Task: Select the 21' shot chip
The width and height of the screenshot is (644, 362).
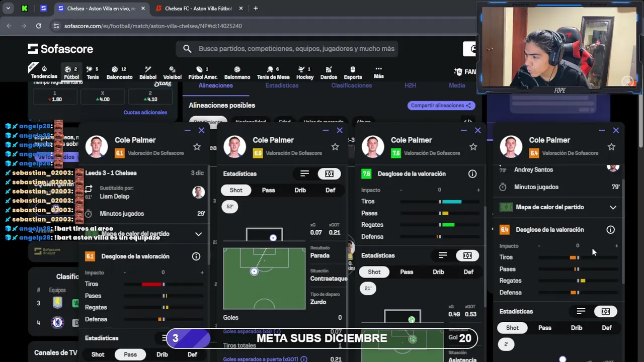Action: coord(368,289)
